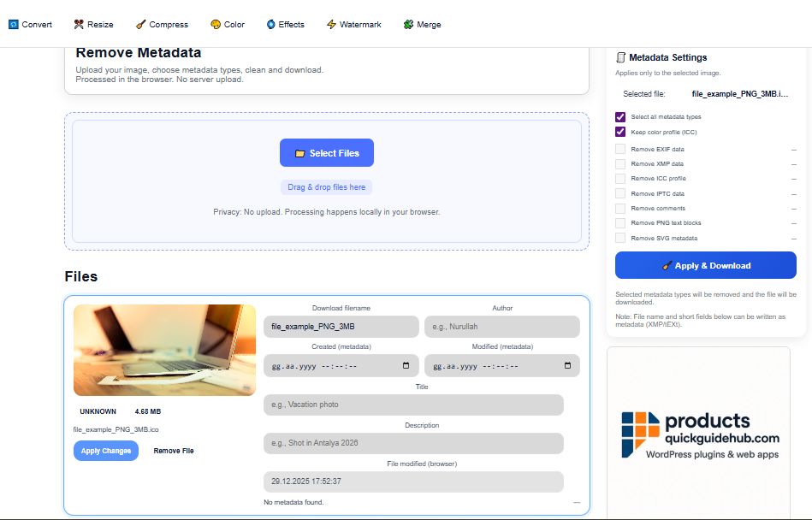The height and width of the screenshot is (520, 812).
Task: Click the laptop image thumbnail
Action: pyautogui.click(x=163, y=350)
